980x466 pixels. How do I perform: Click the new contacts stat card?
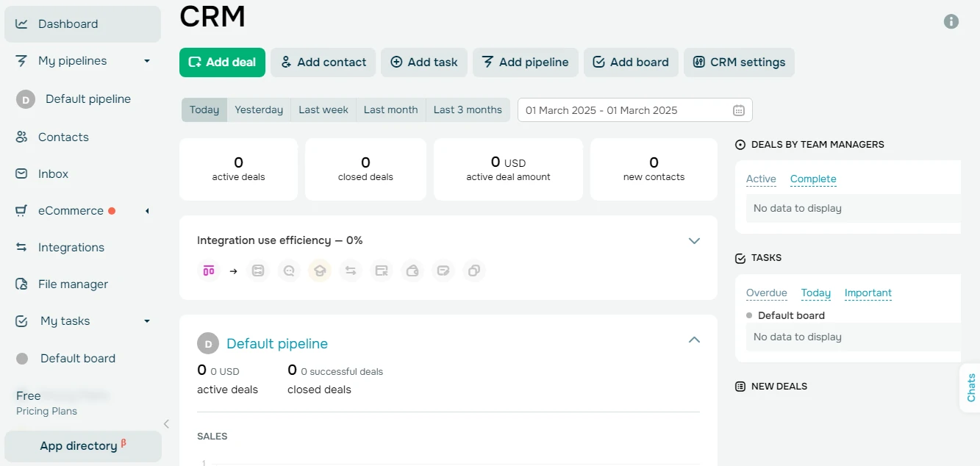(x=654, y=169)
